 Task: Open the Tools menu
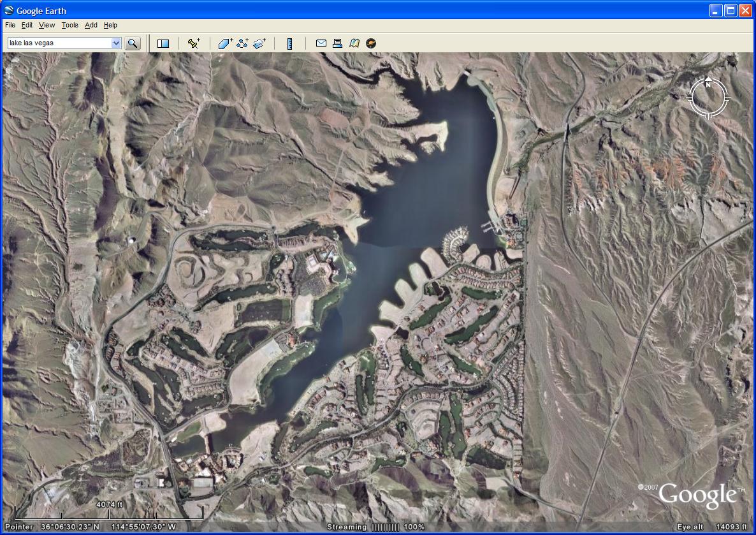(x=69, y=26)
